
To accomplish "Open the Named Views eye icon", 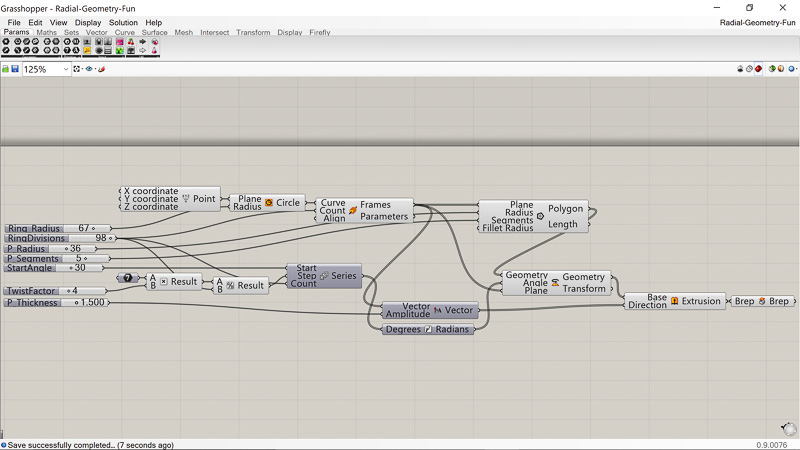I will [x=89, y=69].
